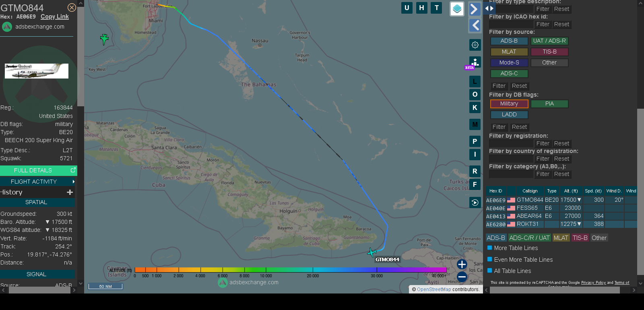This screenshot has height=310, width=644.
Task: Apply the country of registration Filter button
Action: click(543, 159)
